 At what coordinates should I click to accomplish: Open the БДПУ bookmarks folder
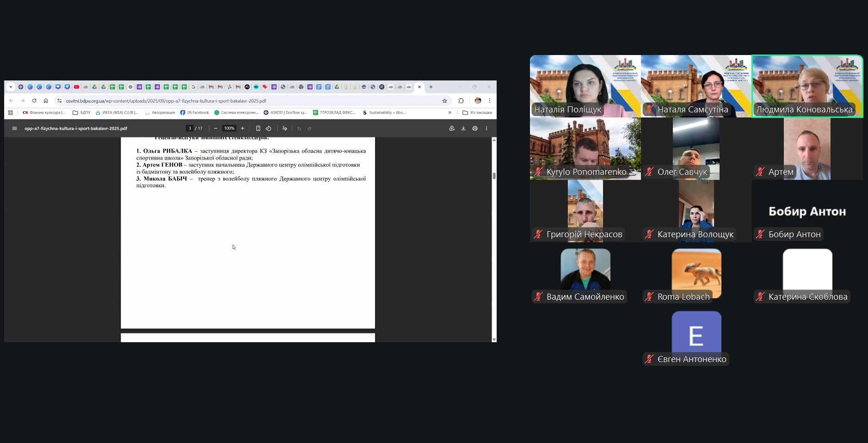(81, 112)
